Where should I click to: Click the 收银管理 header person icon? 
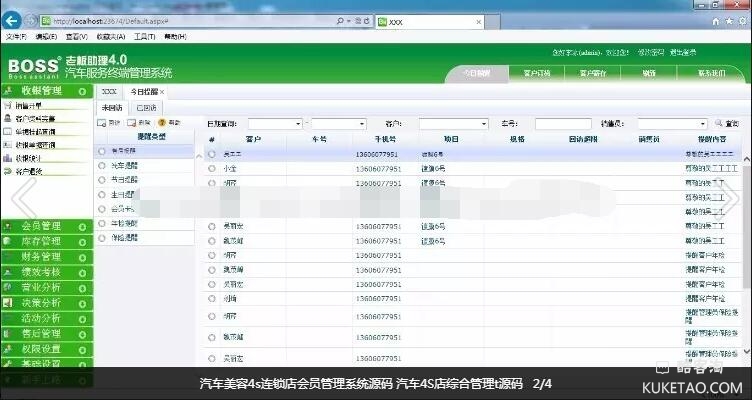click(x=8, y=91)
